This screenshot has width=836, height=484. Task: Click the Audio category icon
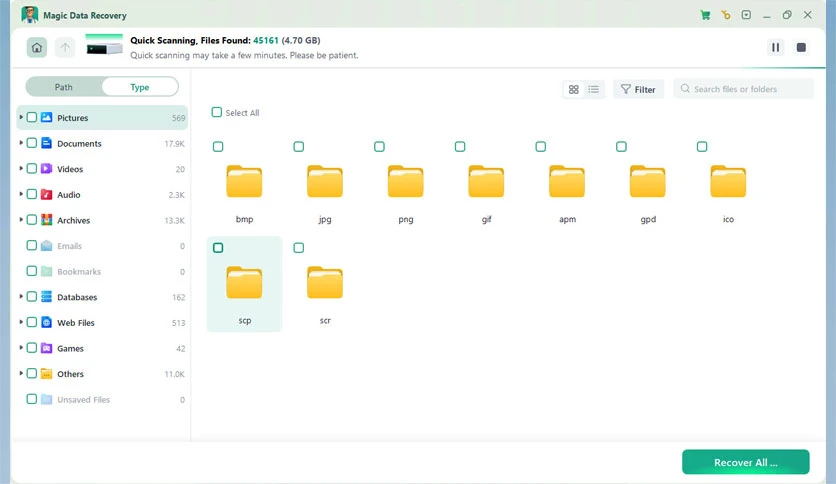tap(47, 194)
